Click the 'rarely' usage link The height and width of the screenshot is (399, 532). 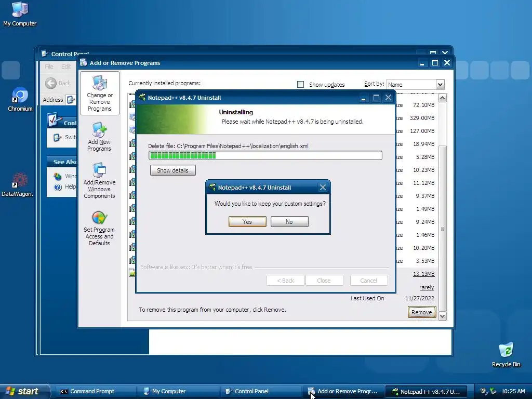tap(427, 287)
